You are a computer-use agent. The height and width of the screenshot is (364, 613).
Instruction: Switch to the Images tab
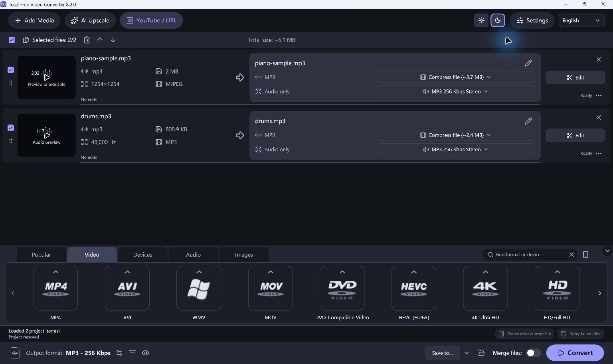tap(244, 255)
